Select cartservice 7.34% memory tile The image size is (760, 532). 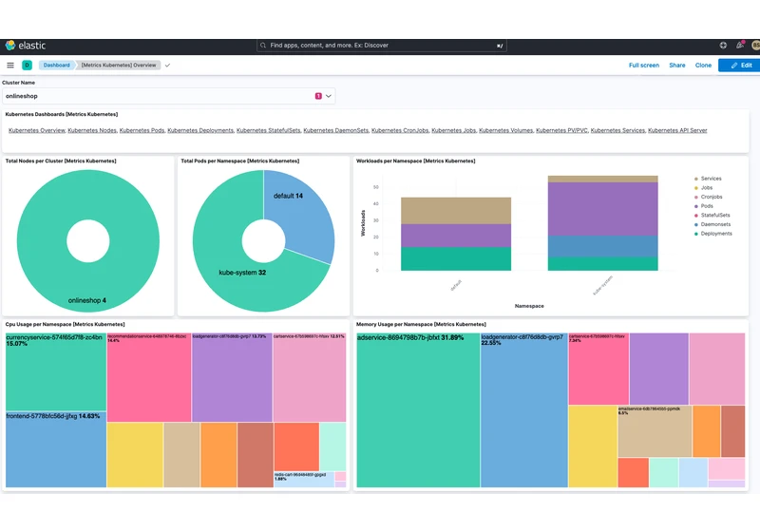(598, 369)
